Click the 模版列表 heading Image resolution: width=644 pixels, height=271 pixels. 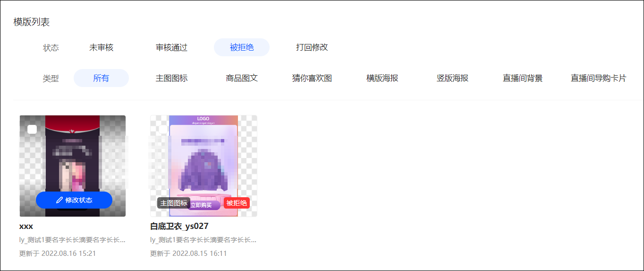[x=32, y=22]
